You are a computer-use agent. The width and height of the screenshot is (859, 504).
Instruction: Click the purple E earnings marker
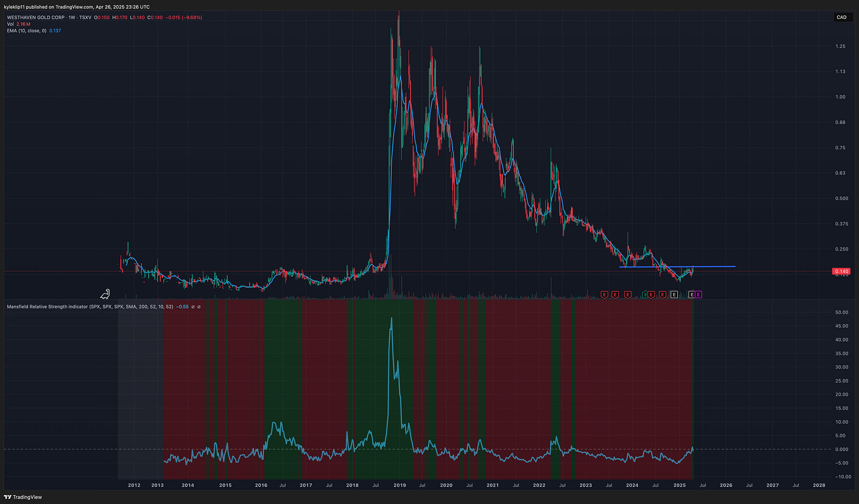(x=699, y=294)
